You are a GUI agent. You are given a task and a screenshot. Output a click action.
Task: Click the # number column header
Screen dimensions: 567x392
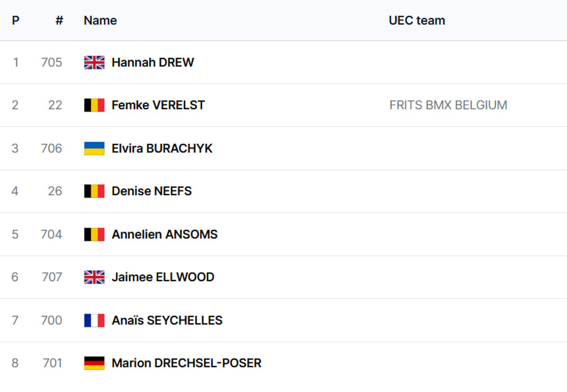59,20
